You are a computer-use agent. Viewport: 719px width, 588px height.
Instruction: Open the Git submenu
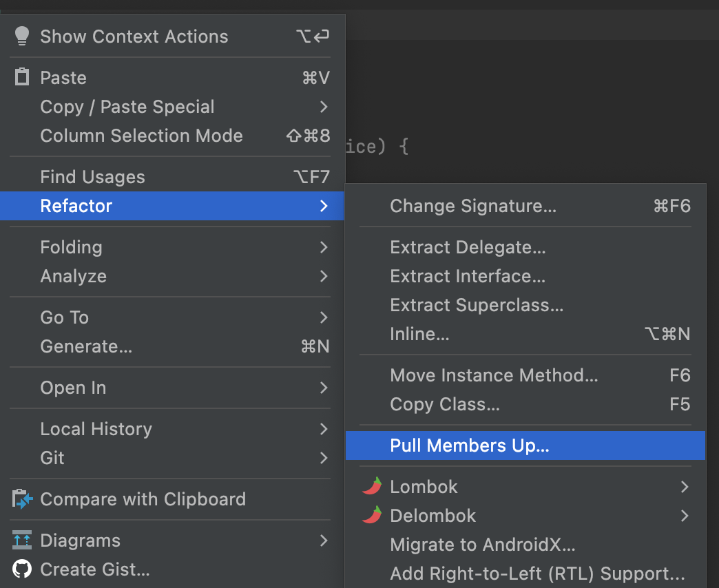(52, 458)
